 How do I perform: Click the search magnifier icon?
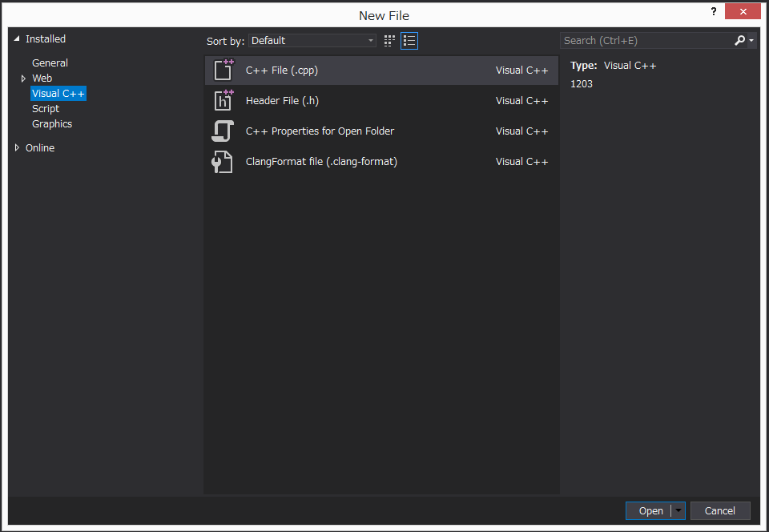point(739,40)
